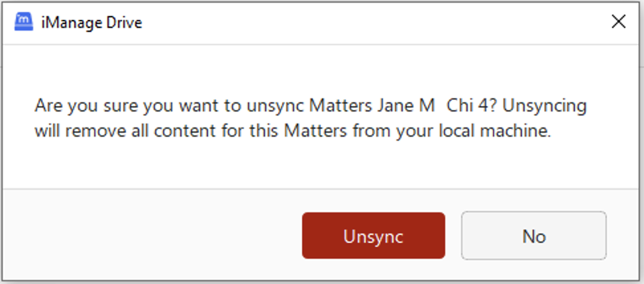Click the iManage Drive logo icon
The width and height of the screenshot is (644, 284).
tap(24, 22)
